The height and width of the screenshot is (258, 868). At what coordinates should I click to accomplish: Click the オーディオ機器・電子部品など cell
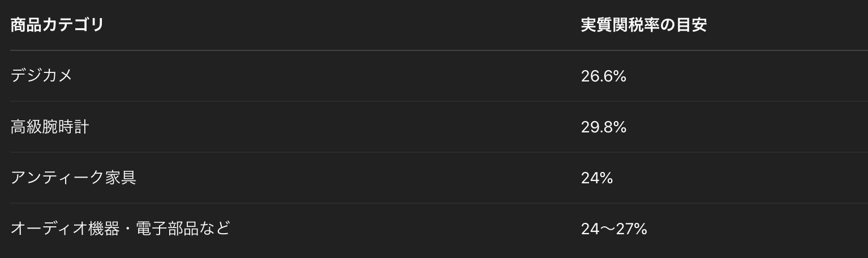coord(121,229)
